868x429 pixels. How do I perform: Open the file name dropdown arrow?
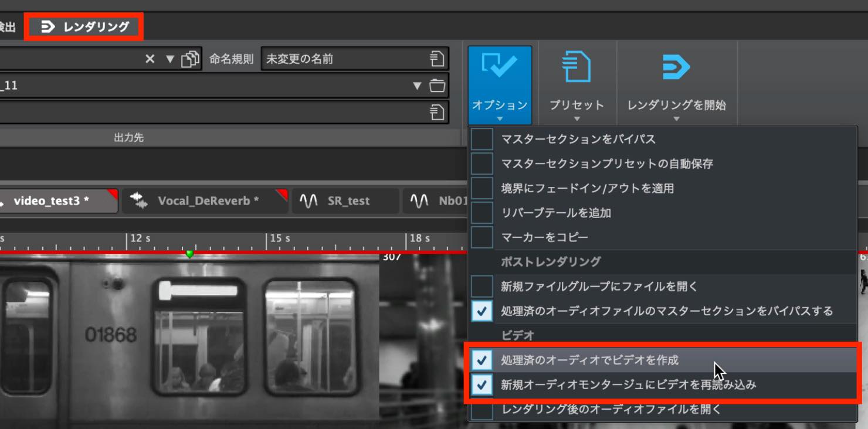click(170, 59)
